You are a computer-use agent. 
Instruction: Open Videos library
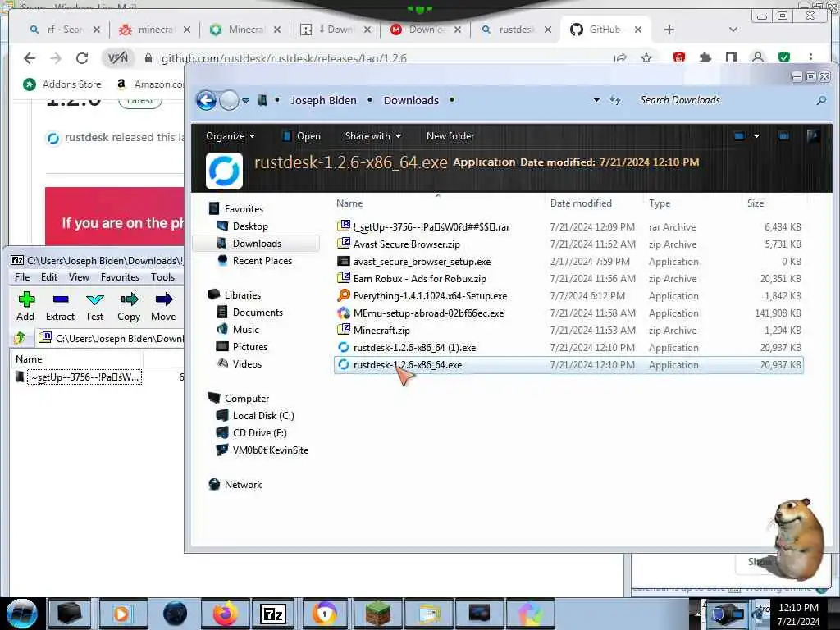click(x=247, y=363)
